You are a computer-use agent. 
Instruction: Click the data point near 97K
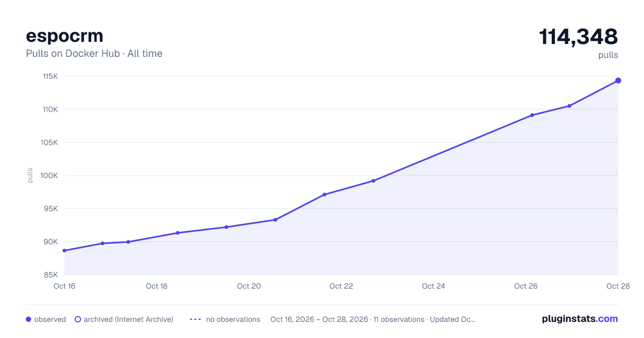pyautogui.click(x=324, y=194)
